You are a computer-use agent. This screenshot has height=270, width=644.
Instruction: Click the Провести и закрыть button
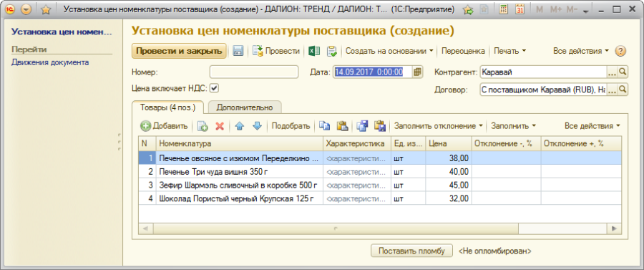point(179,52)
